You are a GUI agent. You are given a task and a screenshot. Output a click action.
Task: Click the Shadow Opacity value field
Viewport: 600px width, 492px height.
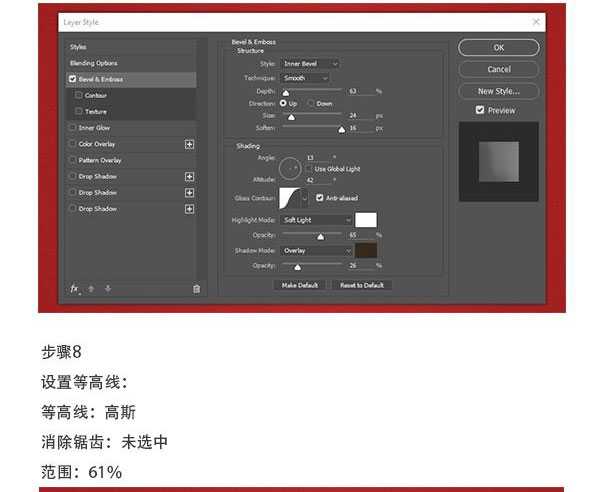[361, 266]
